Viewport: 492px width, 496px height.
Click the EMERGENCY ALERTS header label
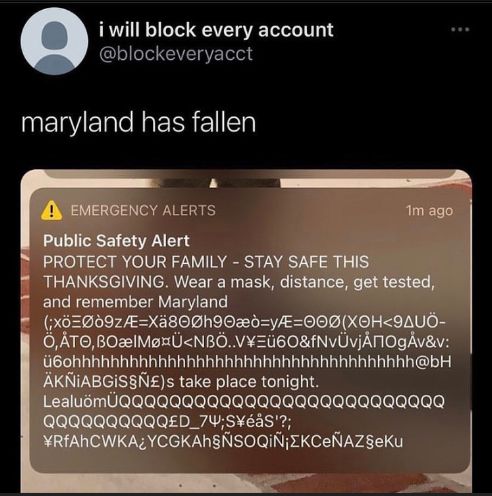(143, 210)
